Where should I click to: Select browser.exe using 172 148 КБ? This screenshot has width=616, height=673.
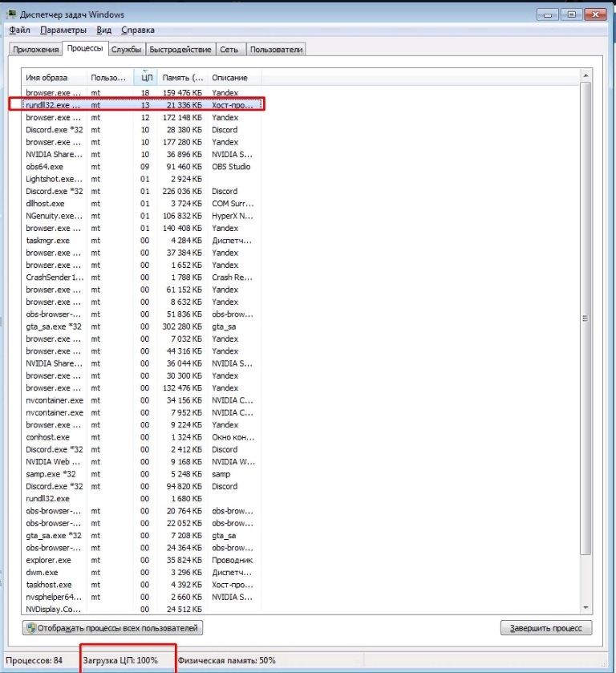click(142, 117)
